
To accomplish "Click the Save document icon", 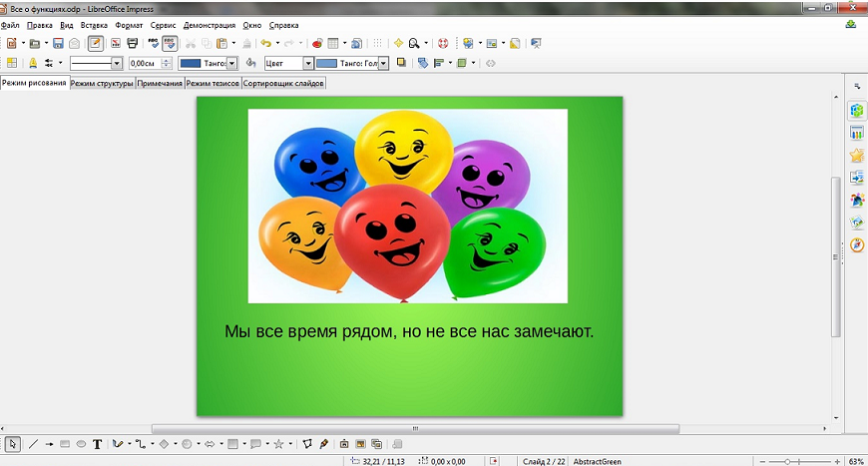I will click(x=58, y=44).
